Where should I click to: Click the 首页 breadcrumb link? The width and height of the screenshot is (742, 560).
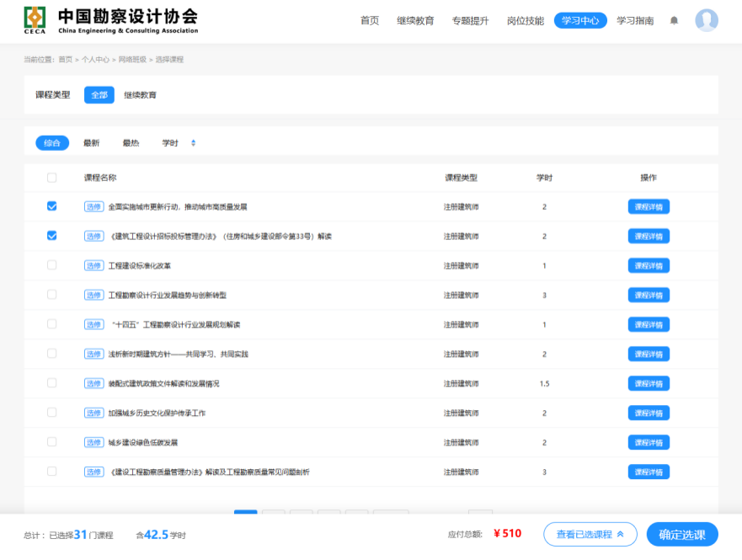pyautogui.click(x=66, y=60)
